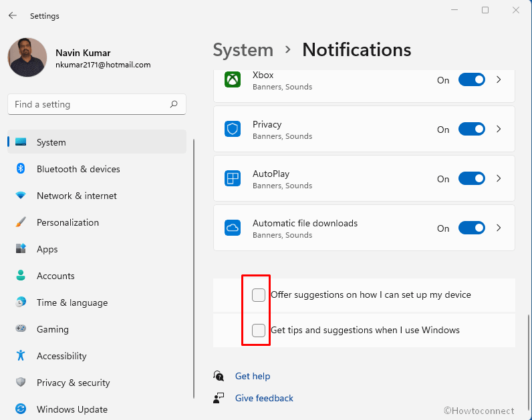Check Offer suggestions on device setup
Image resolution: width=532 pixels, height=420 pixels.
[x=259, y=295]
